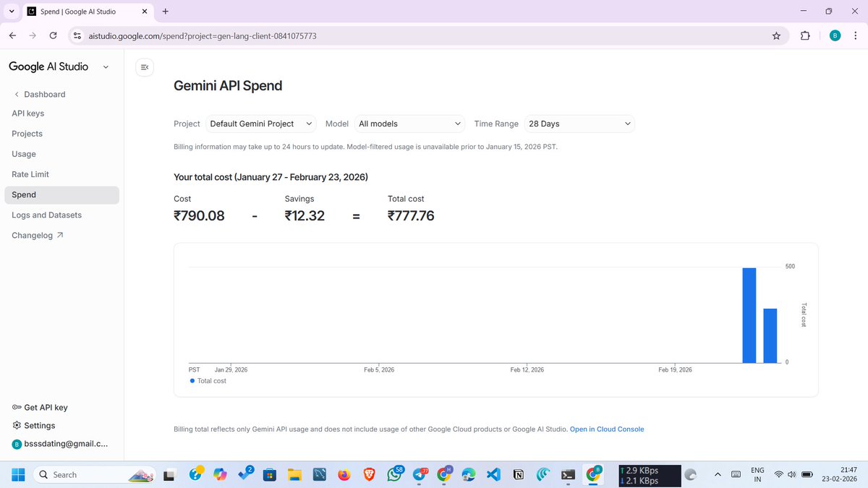Bookmark this page with star icon
Screen dimensions: 868x488
point(776,35)
